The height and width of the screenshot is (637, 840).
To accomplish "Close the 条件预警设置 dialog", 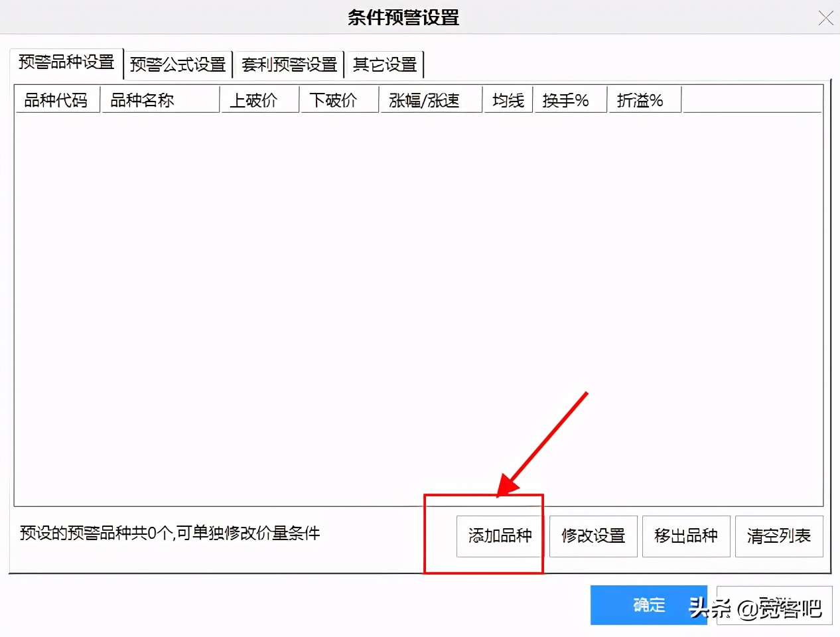I will [x=825, y=19].
